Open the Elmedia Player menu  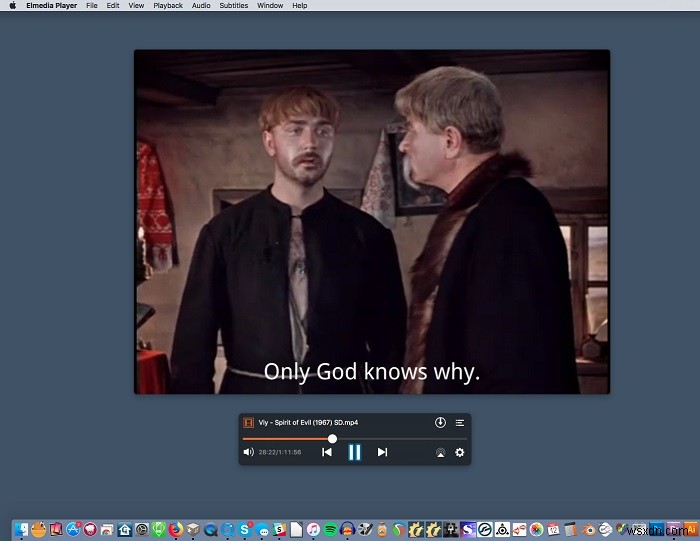(51, 5)
